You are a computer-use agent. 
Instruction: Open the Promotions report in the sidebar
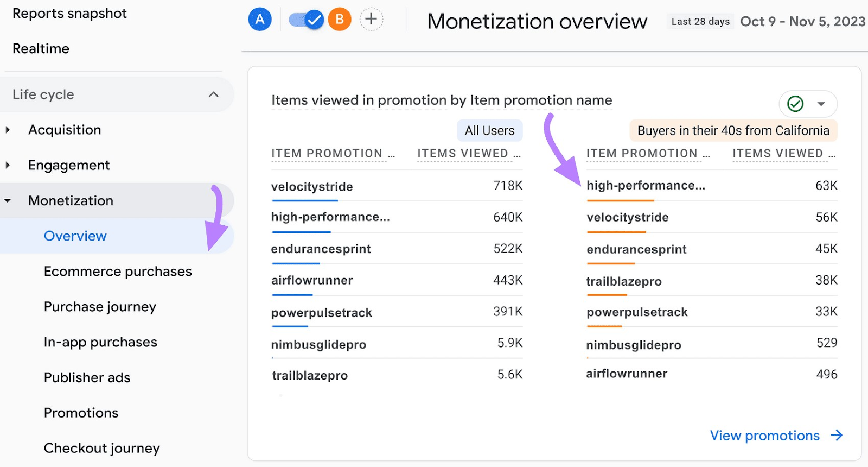pyautogui.click(x=80, y=413)
